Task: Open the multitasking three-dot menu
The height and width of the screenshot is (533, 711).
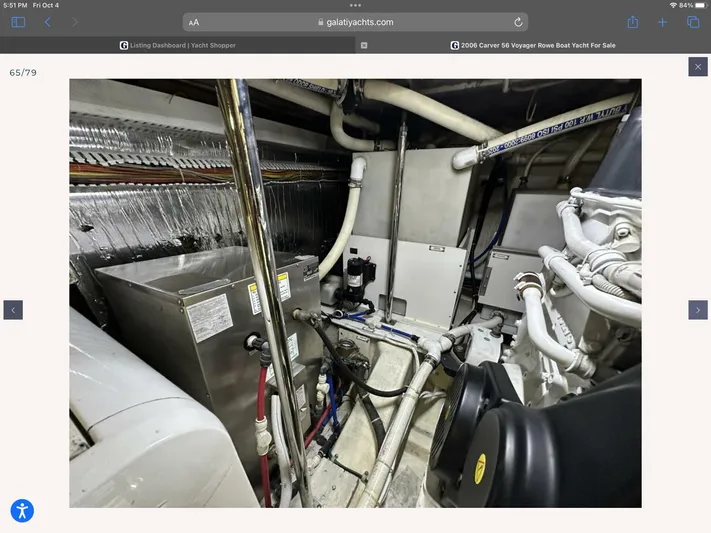Action: [355, 5]
